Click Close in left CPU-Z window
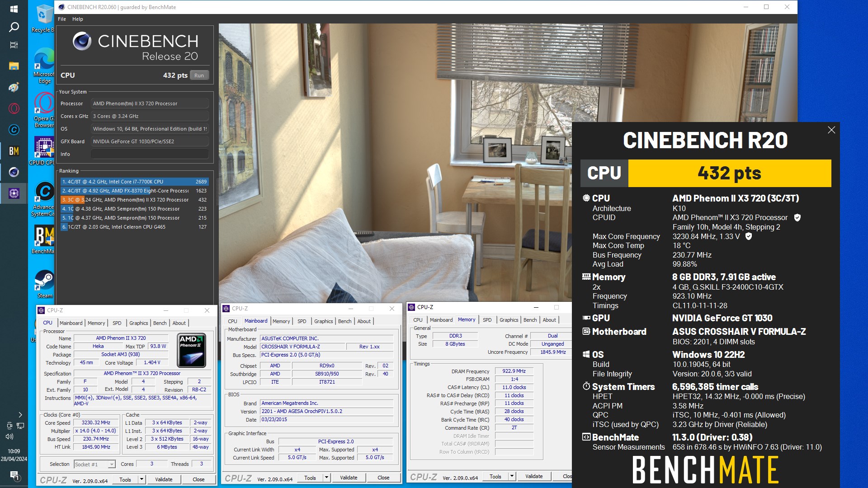 (x=198, y=479)
